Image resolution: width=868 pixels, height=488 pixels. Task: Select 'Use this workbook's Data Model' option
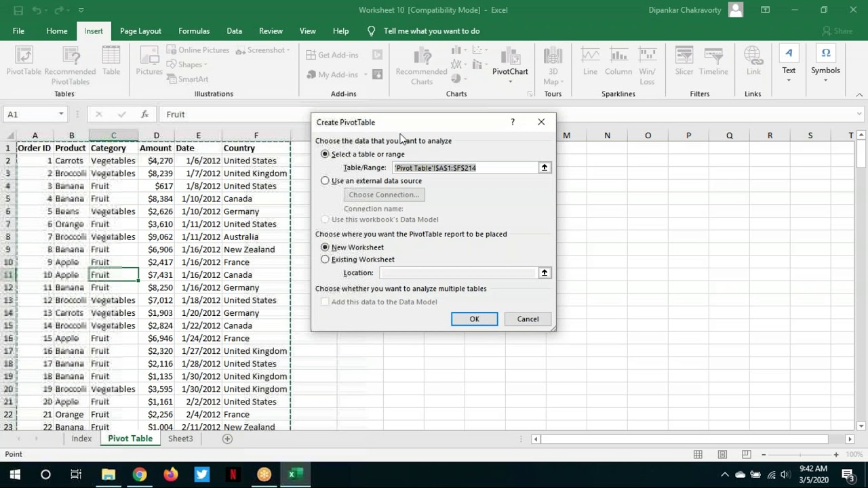[325, 220]
